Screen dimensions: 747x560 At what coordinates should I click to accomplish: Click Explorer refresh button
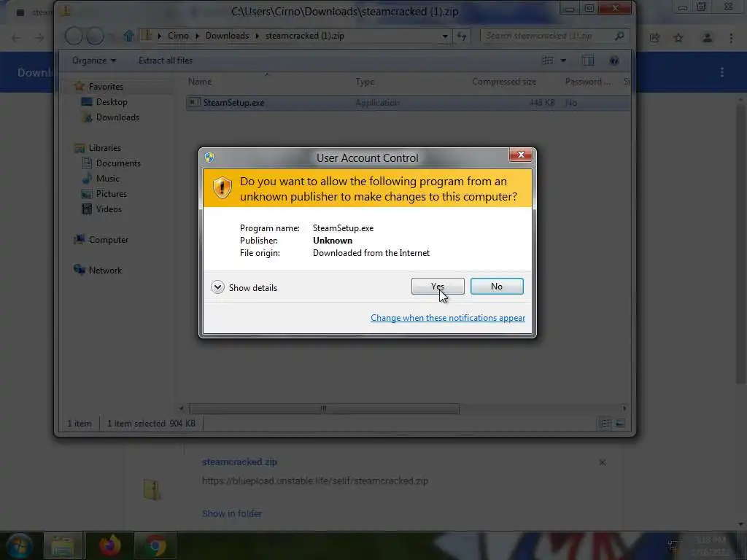pos(462,36)
